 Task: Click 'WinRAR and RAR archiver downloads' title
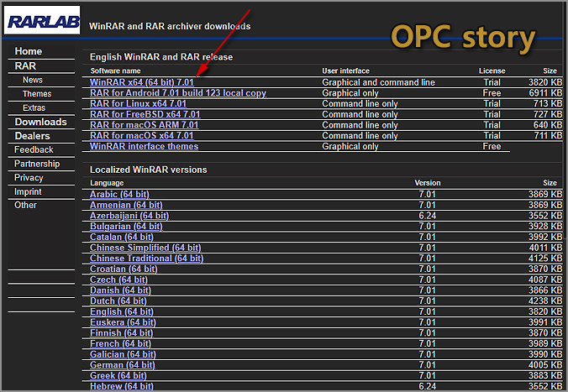(x=170, y=26)
